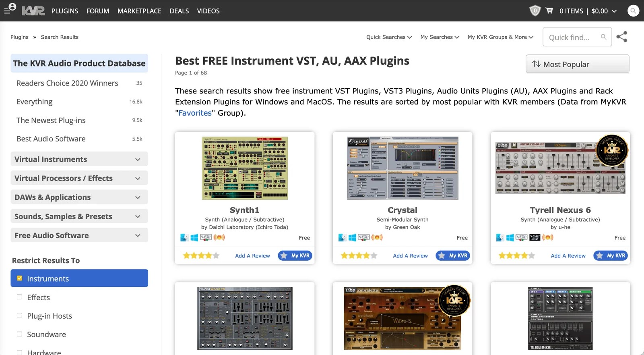Image resolution: width=644 pixels, height=355 pixels.
Task: Click the macOS icon on Synth1 card
Action: pyautogui.click(x=184, y=238)
